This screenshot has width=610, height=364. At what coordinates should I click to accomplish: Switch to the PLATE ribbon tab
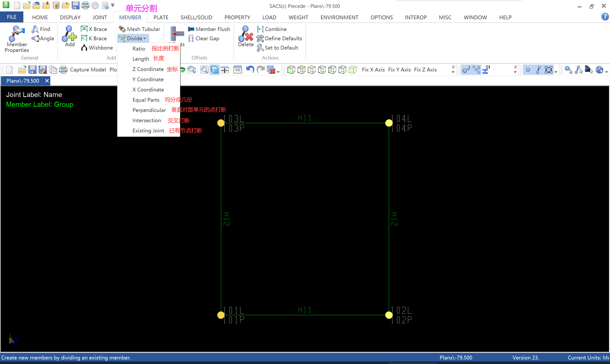click(161, 17)
